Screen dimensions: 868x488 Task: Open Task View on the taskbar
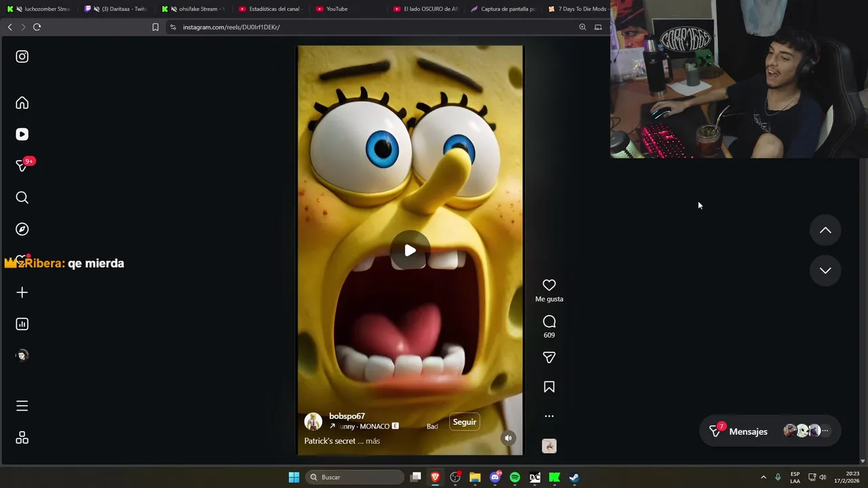(416, 477)
